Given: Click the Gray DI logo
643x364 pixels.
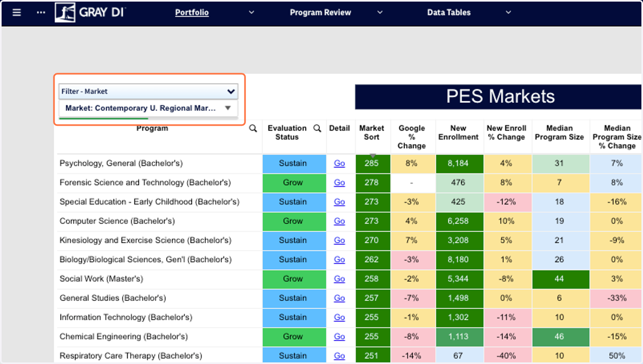Looking at the screenshot, I should pos(90,12).
